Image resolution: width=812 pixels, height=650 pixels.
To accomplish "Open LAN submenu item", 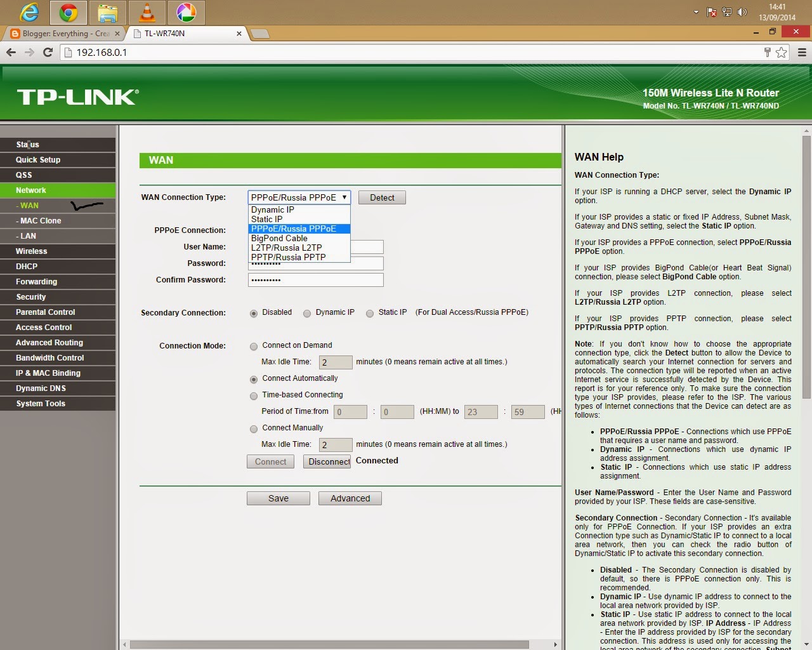I will coord(58,236).
